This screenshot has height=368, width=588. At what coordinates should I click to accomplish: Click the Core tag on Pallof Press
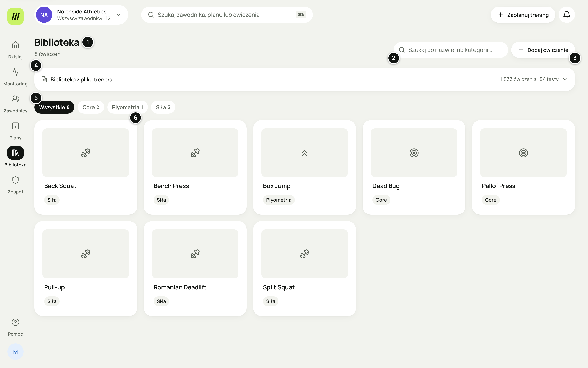click(491, 200)
